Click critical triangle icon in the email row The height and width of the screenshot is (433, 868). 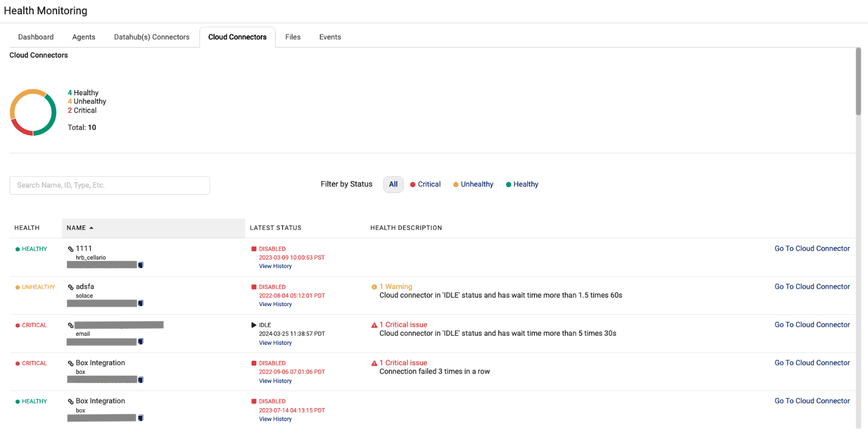point(374,325)
